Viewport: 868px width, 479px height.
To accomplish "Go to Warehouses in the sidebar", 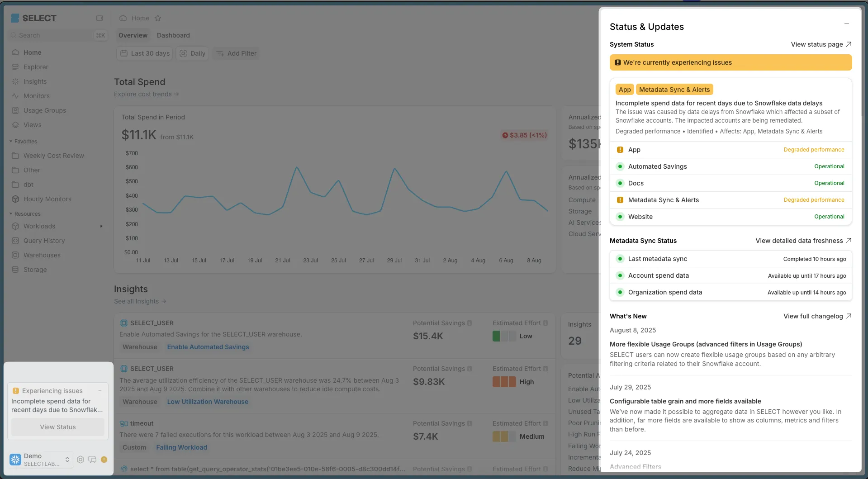I will point(42,255).
